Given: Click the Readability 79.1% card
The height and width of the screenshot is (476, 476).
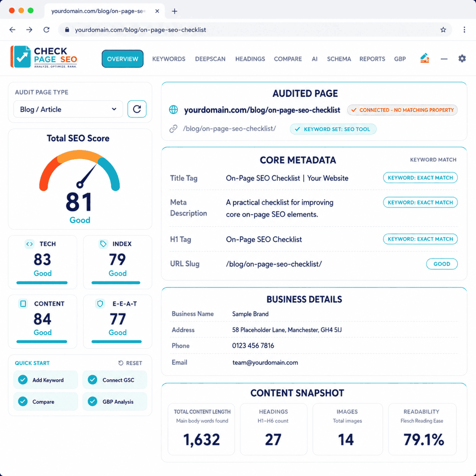Looking at the screenshot, I should (x=422, y=429).
